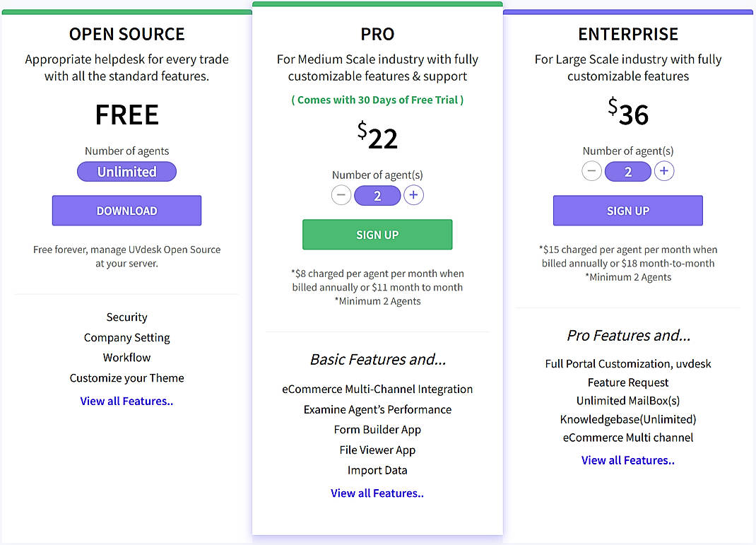Click the $22 Pro price label
Image resolution: width=756 pixels, height=545 pixels.
click(x=377, y=133)
